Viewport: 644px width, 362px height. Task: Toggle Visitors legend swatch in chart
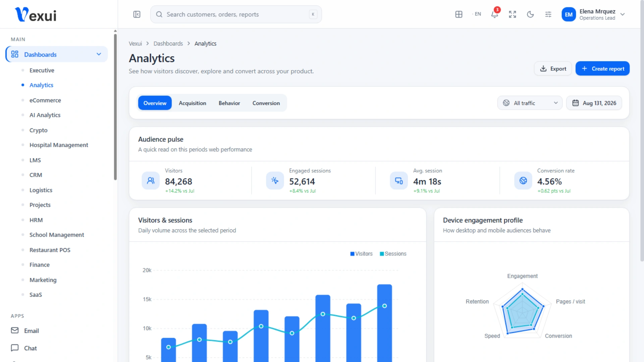point(352,254)
